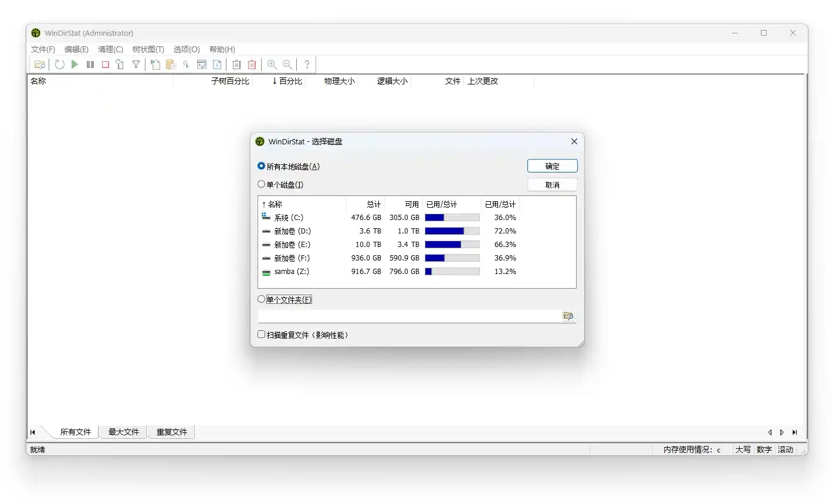The width and height of the screenshot is (833, 504).
Task: Sort main list by 物理大小 column
Action: coord(333,81)
